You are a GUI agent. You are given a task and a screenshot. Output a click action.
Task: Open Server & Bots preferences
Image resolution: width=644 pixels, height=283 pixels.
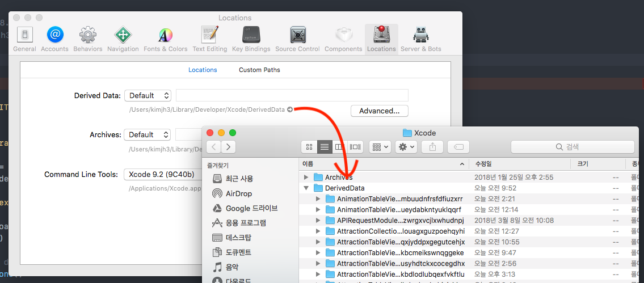click(x=420, y=39)
